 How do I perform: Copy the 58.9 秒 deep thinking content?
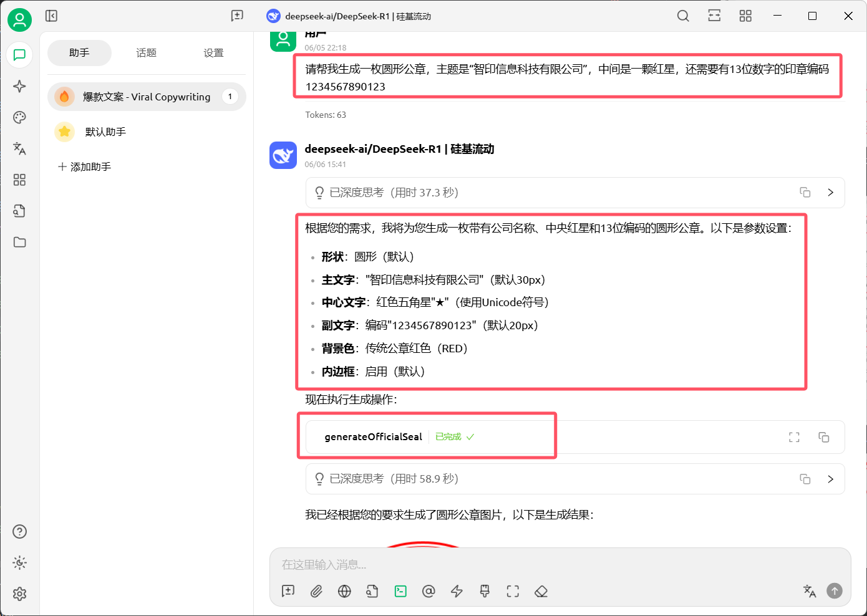805,479
